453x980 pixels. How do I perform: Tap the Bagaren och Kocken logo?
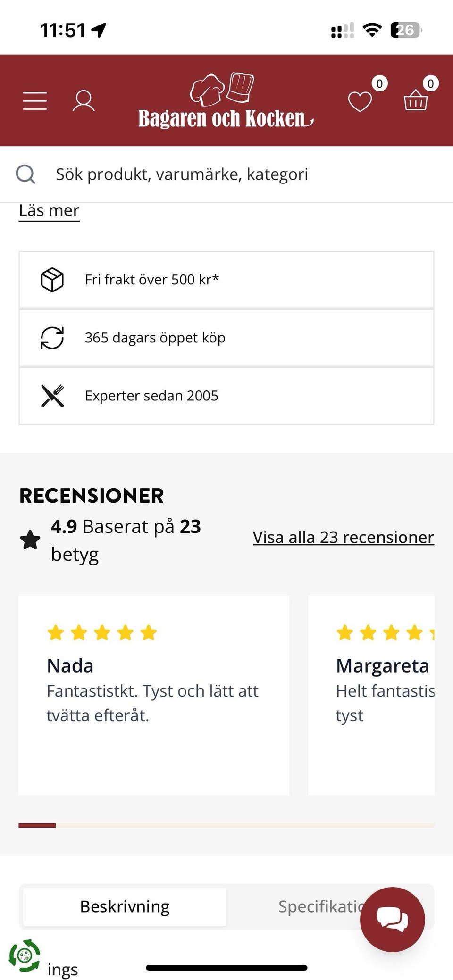(x=226, y=101)
